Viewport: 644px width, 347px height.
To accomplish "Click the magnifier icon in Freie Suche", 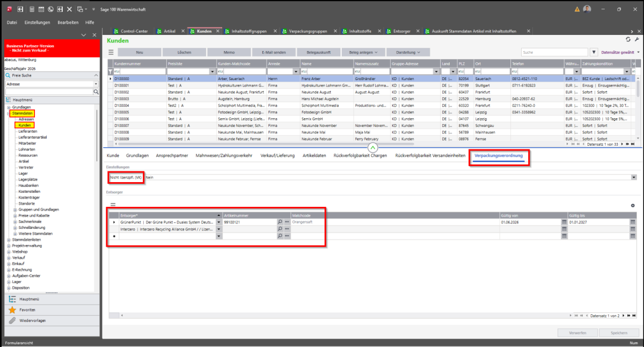I will click(x=96, y=92).
